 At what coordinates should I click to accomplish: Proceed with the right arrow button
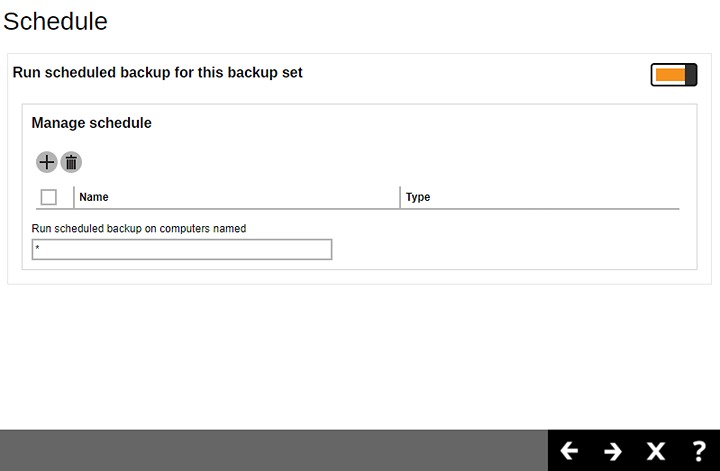pos(613,451)
